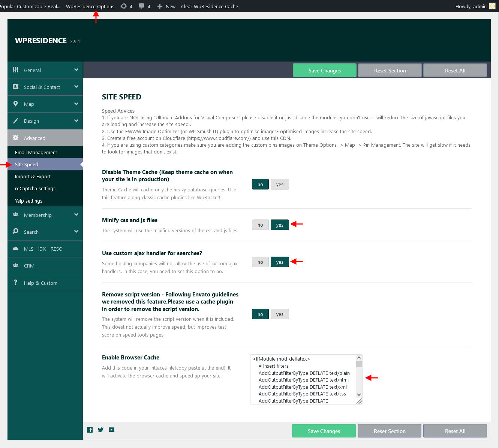Open Email Management submenu item
The width and height of the screenshot is (499, 448).
coord(45,152)
